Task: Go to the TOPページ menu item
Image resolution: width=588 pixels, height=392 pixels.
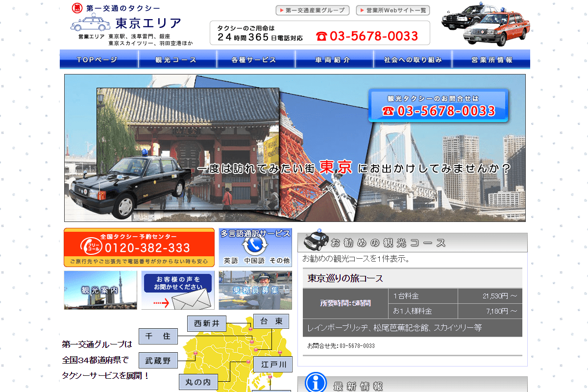Action: pos(99,59)
